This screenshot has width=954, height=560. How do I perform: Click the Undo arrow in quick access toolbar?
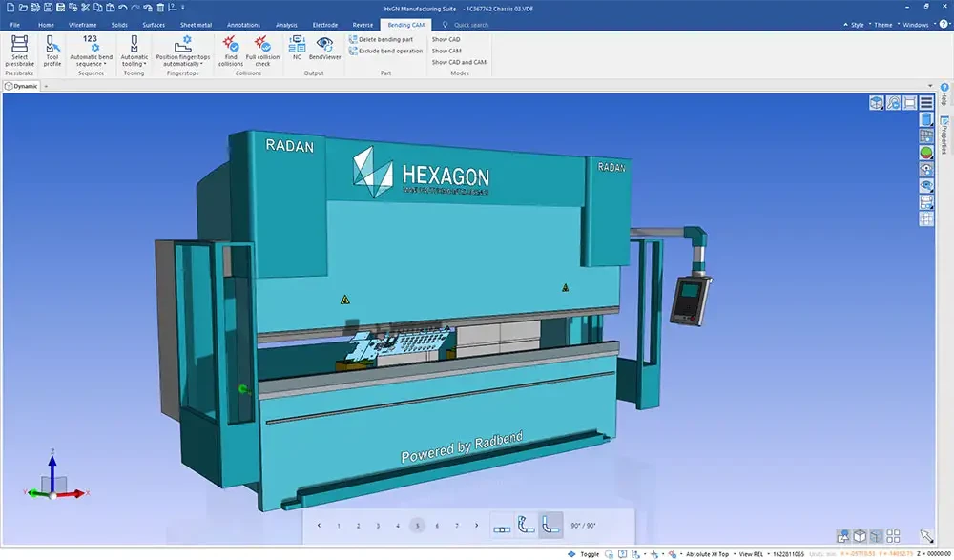click(x=123, y=8)
